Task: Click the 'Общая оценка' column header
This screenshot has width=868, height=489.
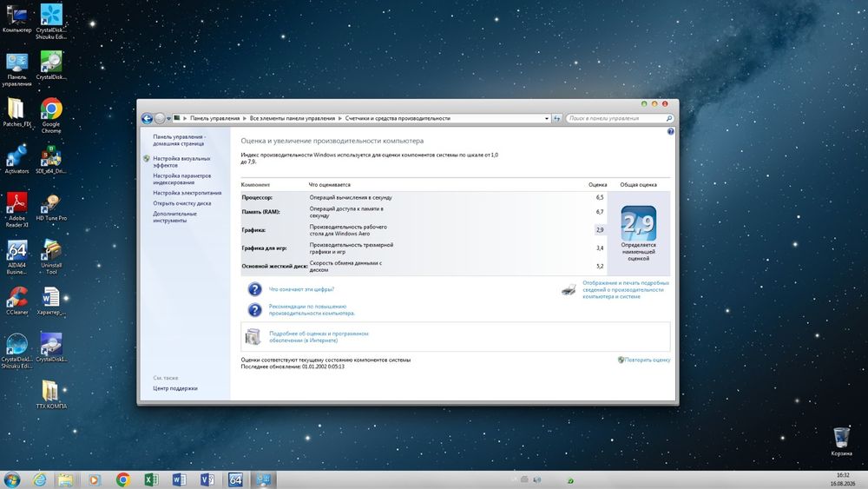Action: (x=638, y=185)
